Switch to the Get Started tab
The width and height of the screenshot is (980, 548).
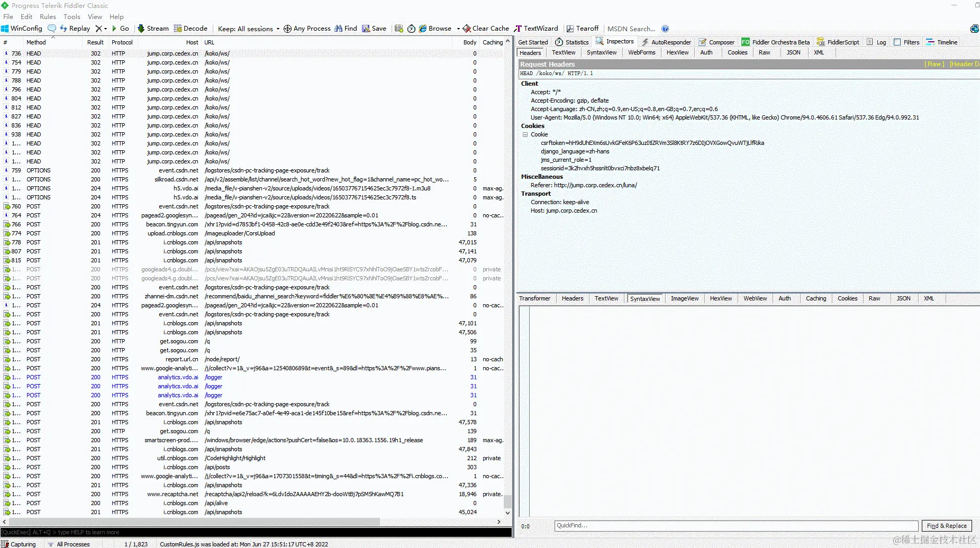[x=533, y=42]
